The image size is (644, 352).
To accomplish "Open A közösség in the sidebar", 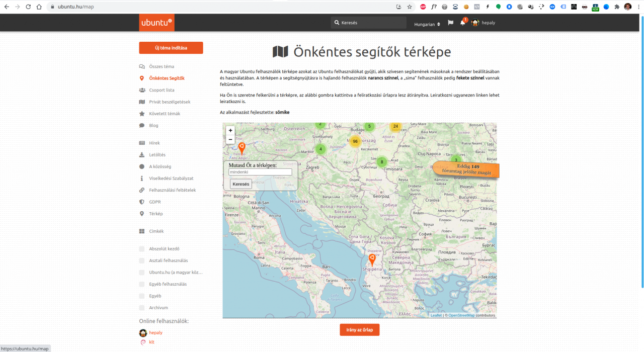I will tap(160, 166).
